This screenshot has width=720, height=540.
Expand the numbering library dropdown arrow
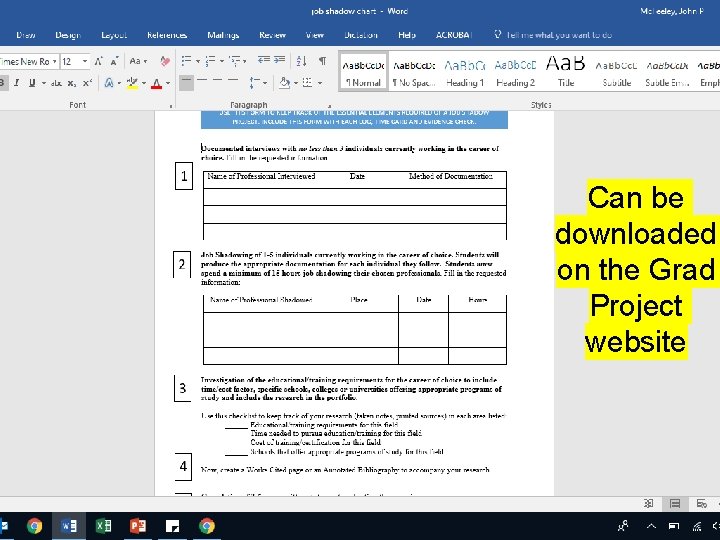point(222,61)
